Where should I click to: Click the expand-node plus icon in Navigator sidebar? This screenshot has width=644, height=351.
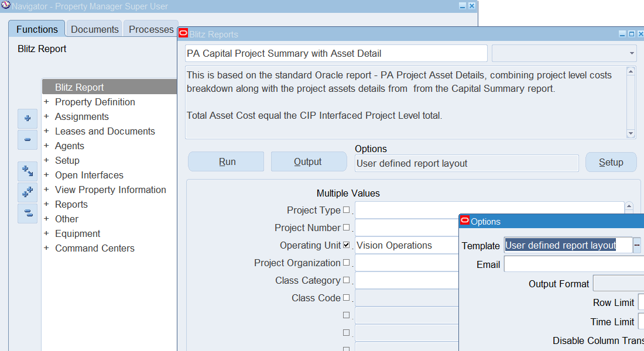pos(28,118)
